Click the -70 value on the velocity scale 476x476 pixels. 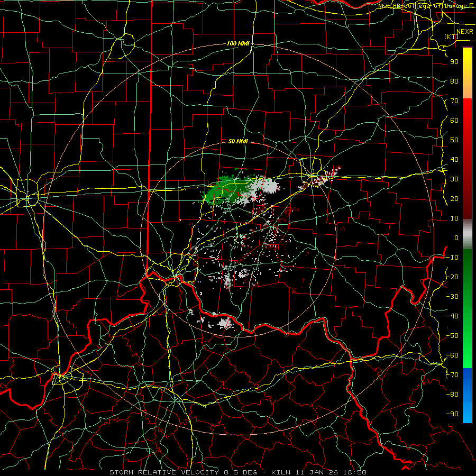point(452,375)
